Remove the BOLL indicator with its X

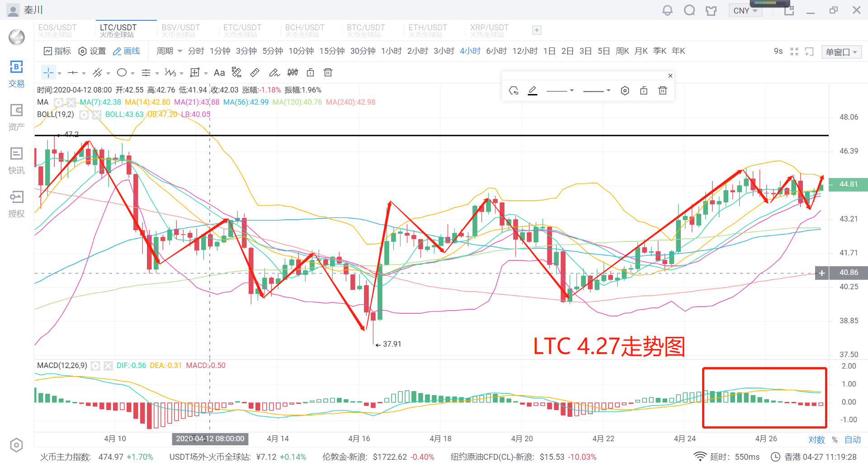tap(96, 115)
